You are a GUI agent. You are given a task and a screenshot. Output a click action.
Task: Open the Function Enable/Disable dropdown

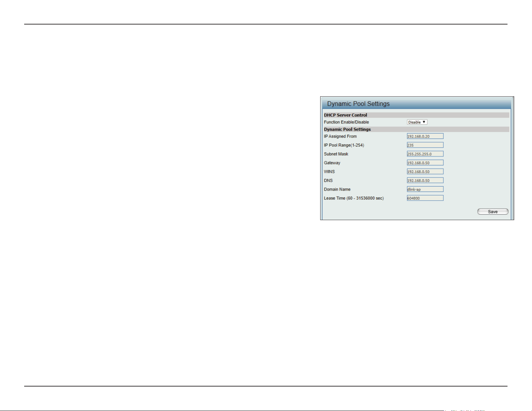[417, 122]
